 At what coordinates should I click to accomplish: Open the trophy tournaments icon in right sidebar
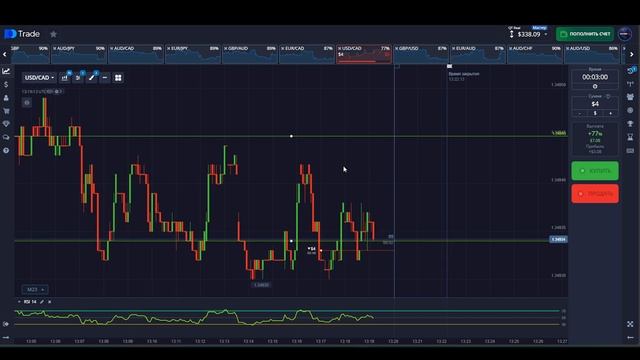coord(631,124)
